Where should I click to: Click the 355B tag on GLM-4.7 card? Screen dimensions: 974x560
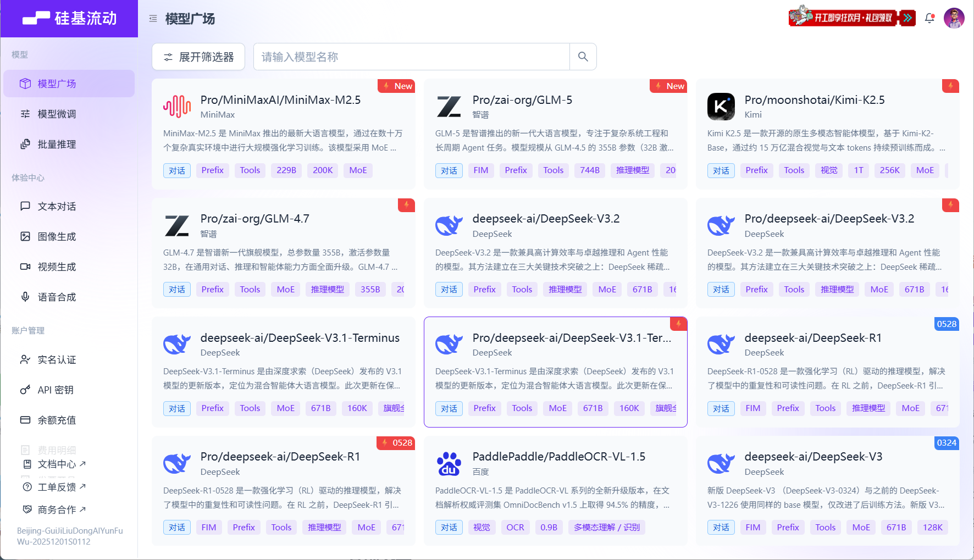(x=370, y=290)
